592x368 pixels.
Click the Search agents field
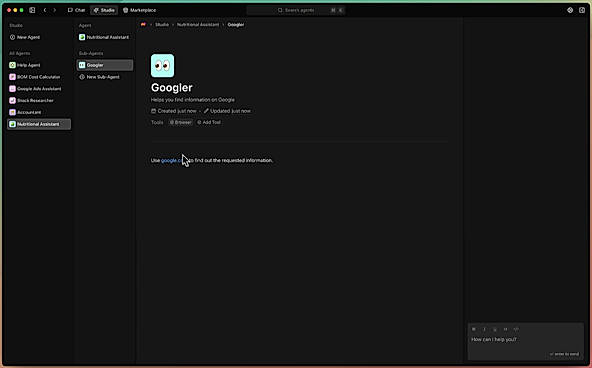coord(296,10)
